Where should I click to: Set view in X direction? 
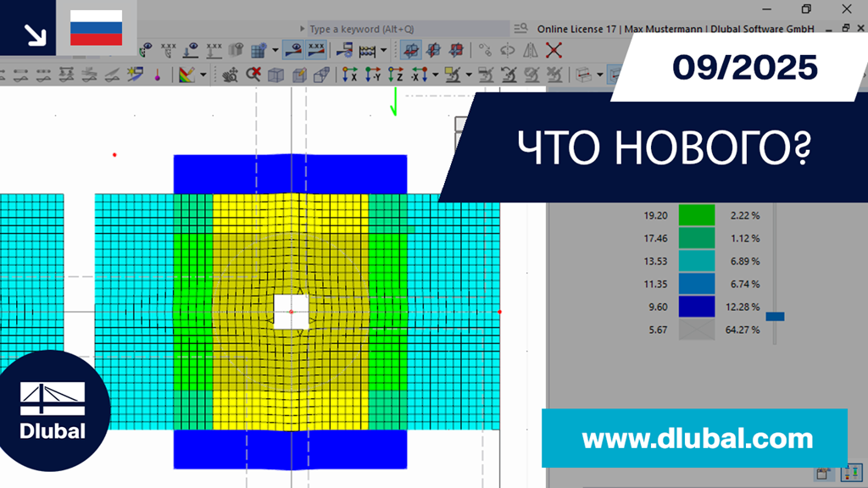[x=350, y=75]
